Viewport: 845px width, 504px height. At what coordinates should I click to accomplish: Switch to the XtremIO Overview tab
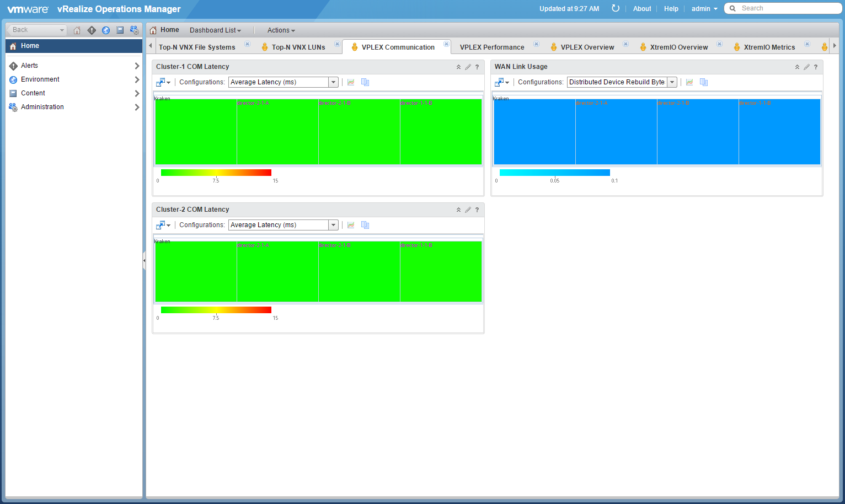tap(679, 47)
